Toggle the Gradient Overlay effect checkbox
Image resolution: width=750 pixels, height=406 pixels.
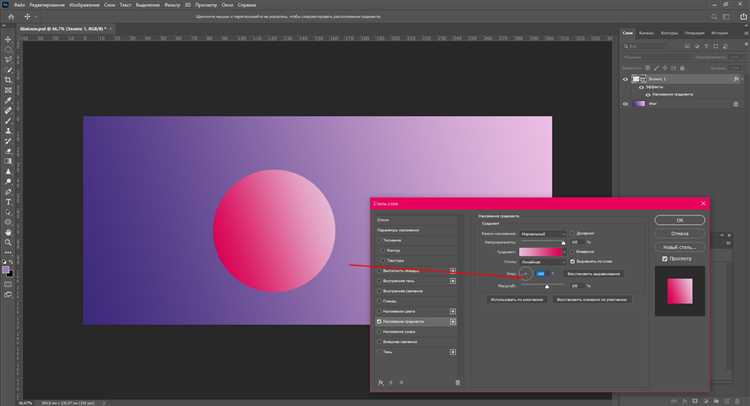pos(380,322)
